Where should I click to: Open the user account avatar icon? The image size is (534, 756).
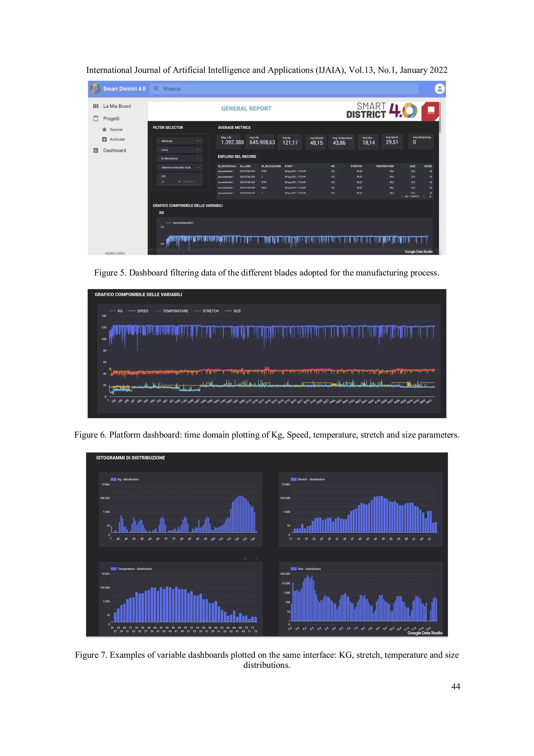(440, 88)
